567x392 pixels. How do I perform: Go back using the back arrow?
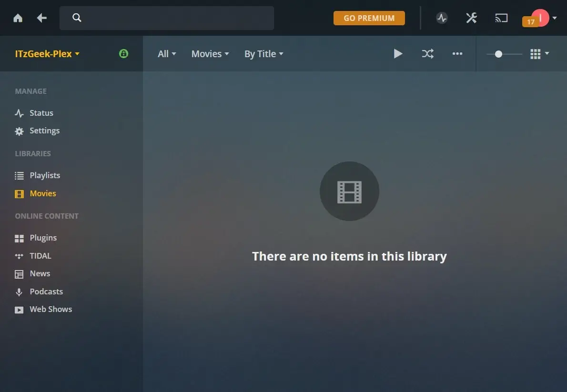pos(42,18)
